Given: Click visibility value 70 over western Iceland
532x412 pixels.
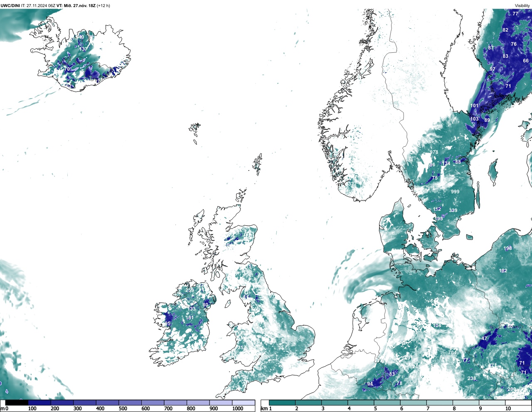Looking at the screenshot, I should [x=66, y=69].
